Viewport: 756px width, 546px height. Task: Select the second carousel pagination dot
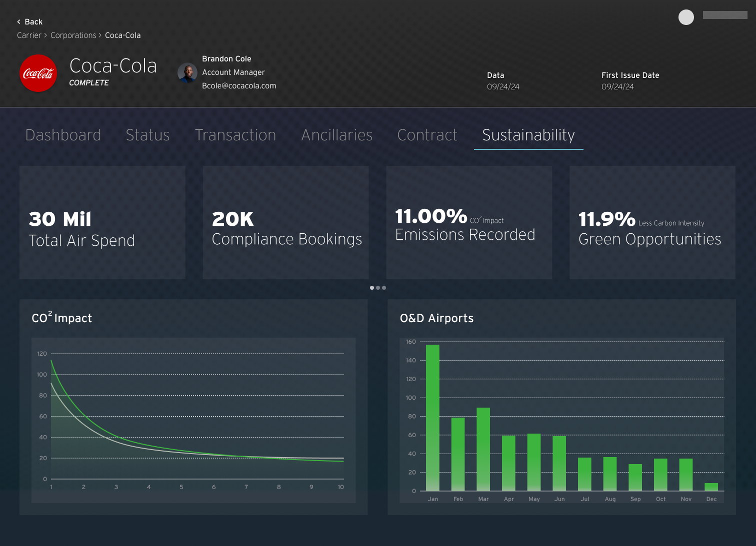coord(378,288)
